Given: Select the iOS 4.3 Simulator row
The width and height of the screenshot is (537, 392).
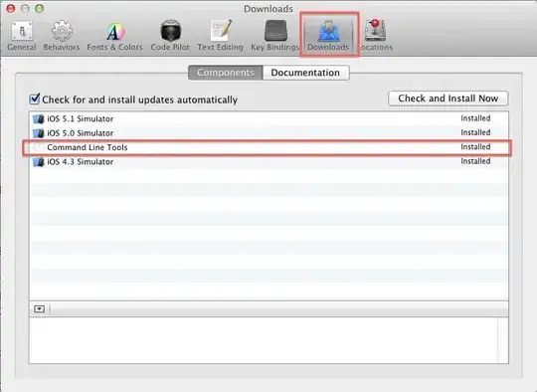Looking at the screenshot, I should pos(268,162).
